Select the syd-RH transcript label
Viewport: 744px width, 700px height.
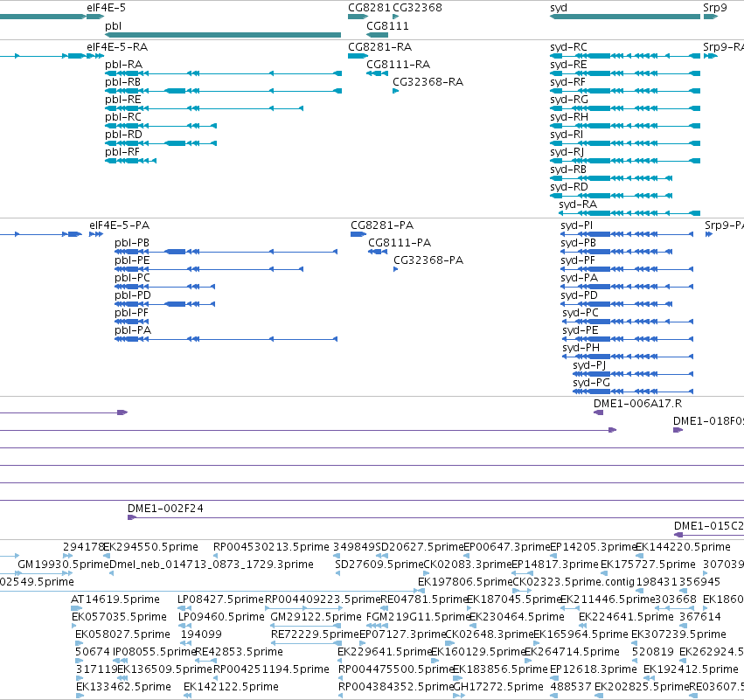(x=569, y=117)
